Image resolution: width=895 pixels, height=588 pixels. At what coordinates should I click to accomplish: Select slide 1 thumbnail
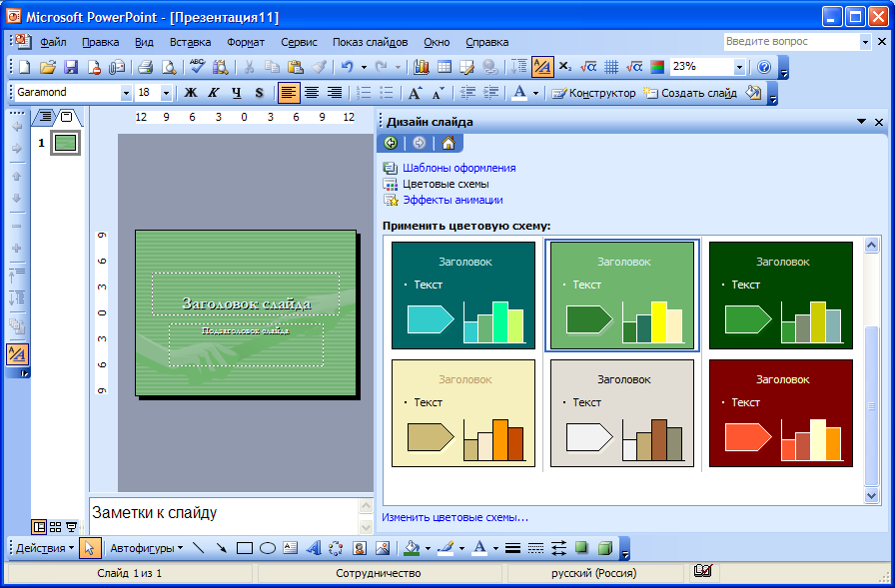[65, 143]
